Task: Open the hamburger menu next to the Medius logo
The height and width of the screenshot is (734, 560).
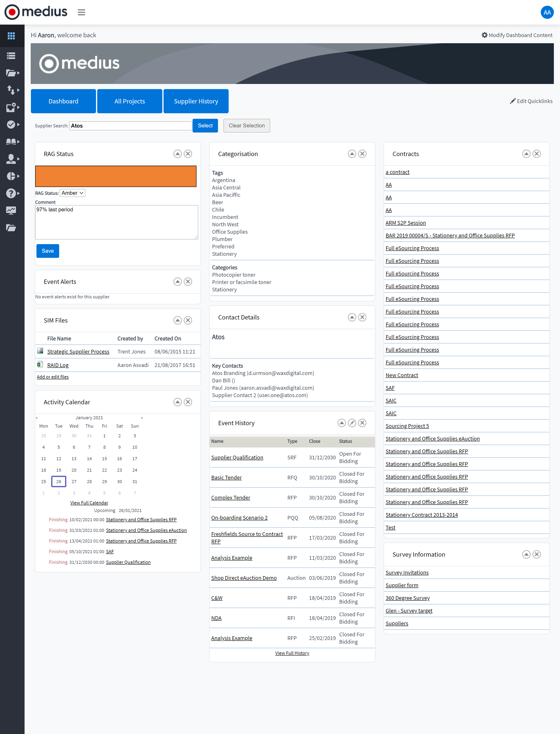Action: [x=81, y=12]
